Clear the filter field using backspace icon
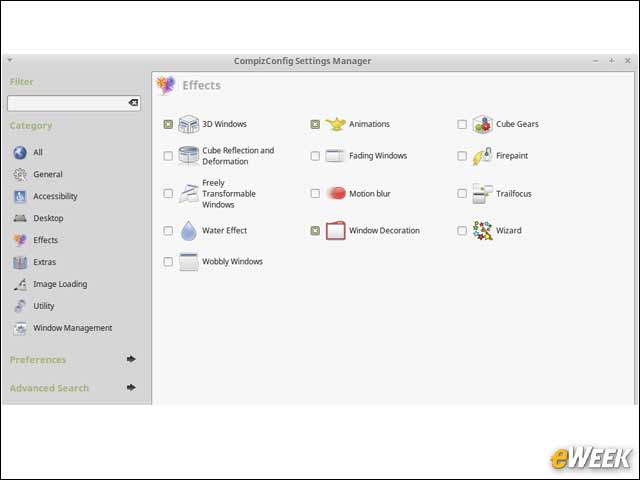The width and height of the screenshot is (640, 480). pyautogui.click(x=133, y=103)
